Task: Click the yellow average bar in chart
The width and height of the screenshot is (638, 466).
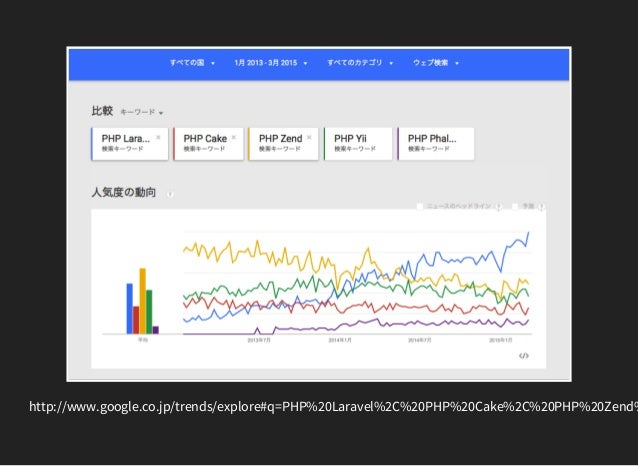Action: 142,301
